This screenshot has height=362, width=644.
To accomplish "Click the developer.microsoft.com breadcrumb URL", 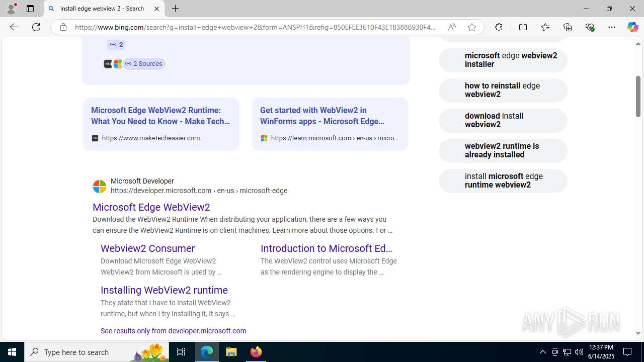I will (x=199, y=191).
